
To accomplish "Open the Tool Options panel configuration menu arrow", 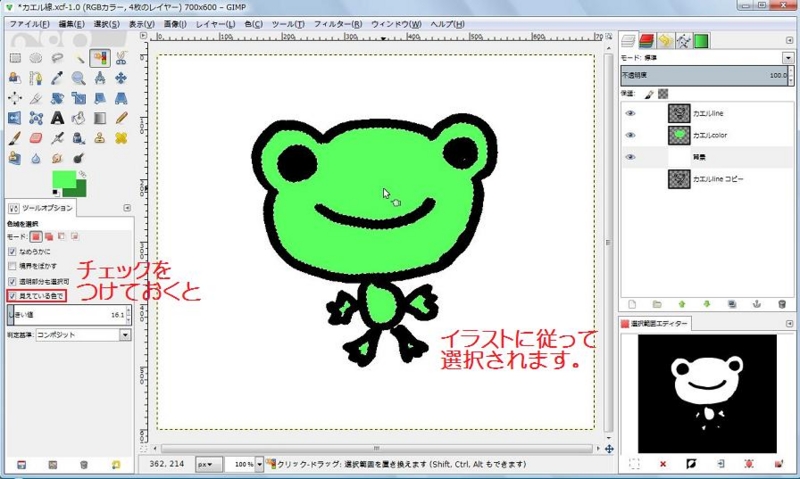I will click(127, 208).
